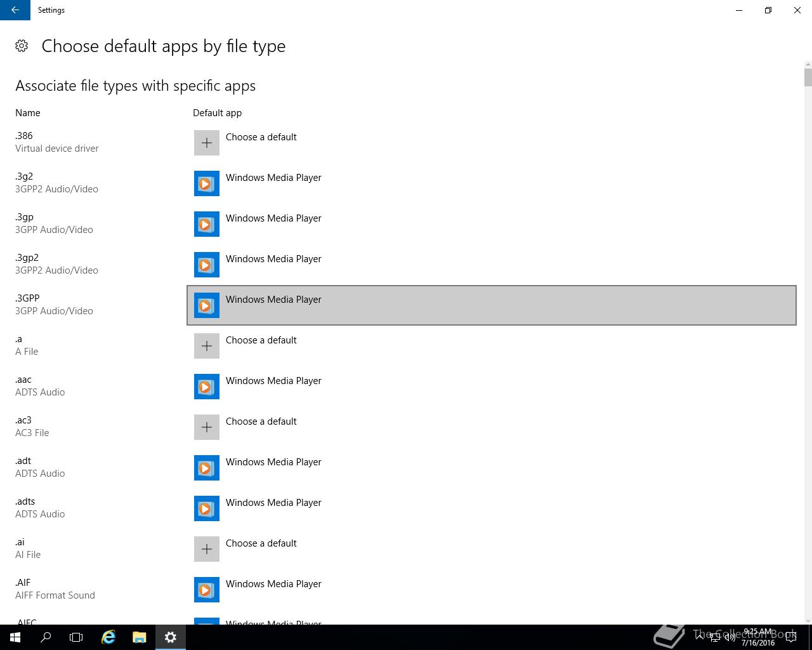Click the taskbar clock showing 7/16/2016

(x=758, y=637)
